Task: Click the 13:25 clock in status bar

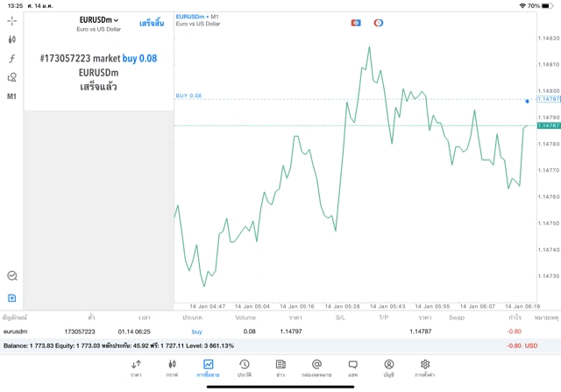Action: tap(15, 6)
